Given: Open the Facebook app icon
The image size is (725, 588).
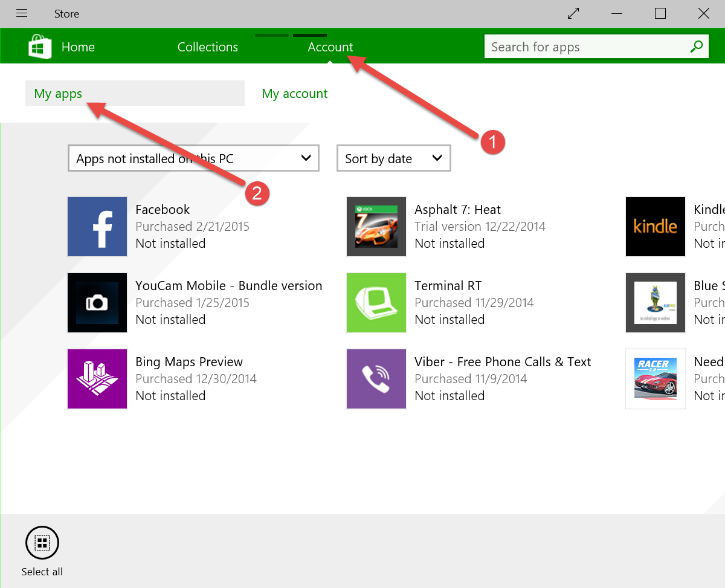Looking at the screenshot, I should [97, 227].
